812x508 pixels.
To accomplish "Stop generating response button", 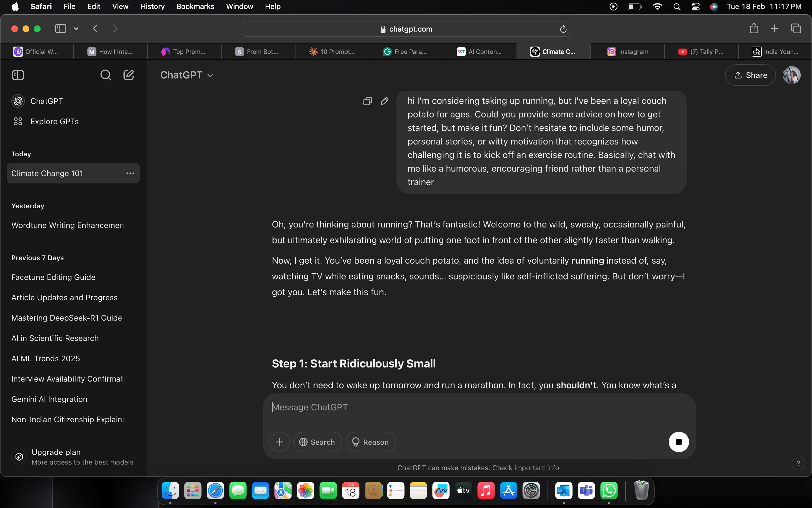I will 678,442.
